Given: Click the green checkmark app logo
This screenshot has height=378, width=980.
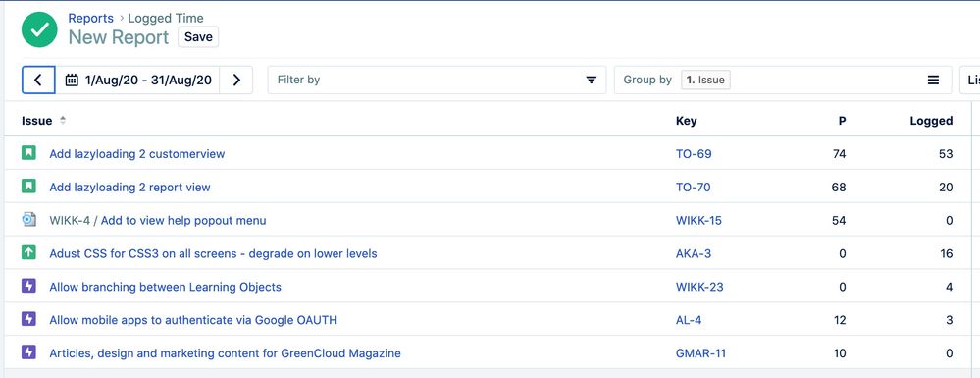Looking at the screenshot, I should point(39,28).
